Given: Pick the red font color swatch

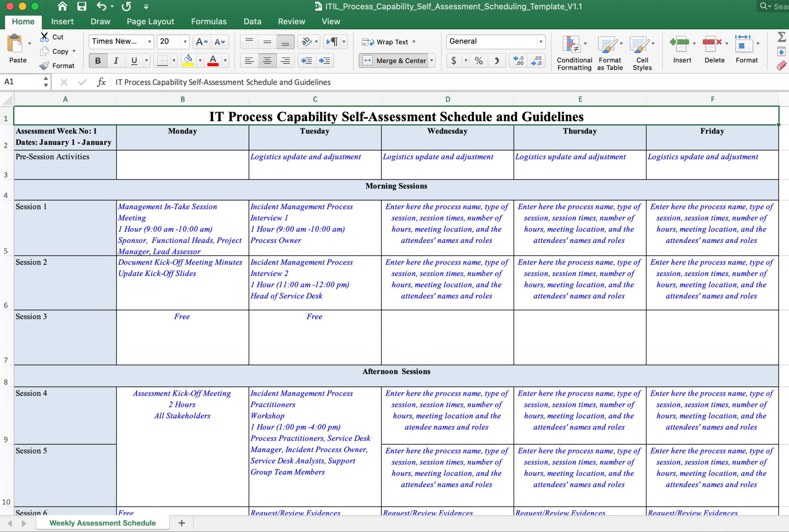Looking at the screenshot, I should click(213, 64).
